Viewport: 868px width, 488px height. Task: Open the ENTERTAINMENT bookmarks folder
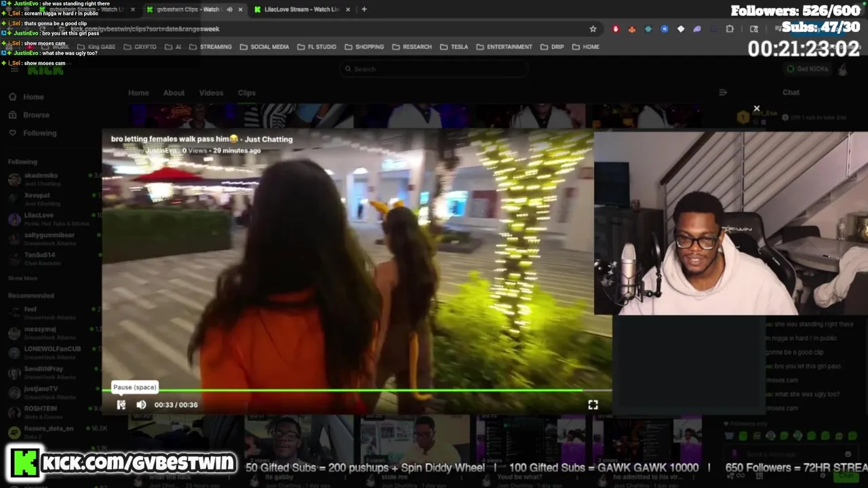505,47
